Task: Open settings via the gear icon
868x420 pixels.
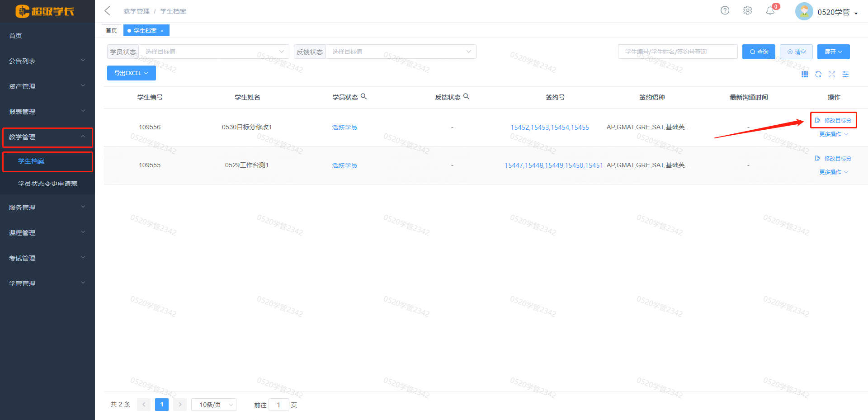Action: pos(747,10)
